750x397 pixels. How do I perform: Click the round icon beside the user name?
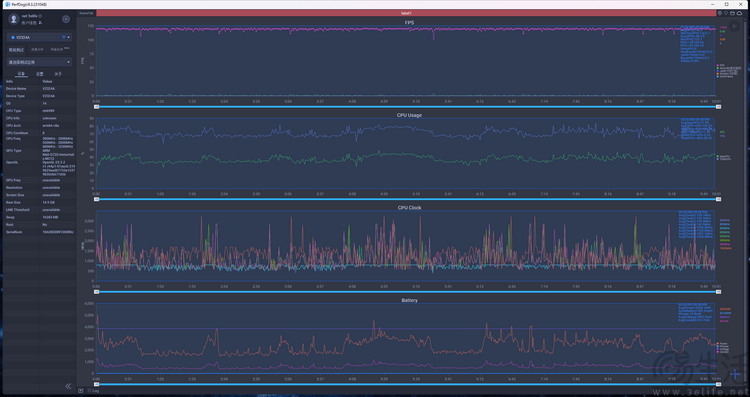click(66, 19)
